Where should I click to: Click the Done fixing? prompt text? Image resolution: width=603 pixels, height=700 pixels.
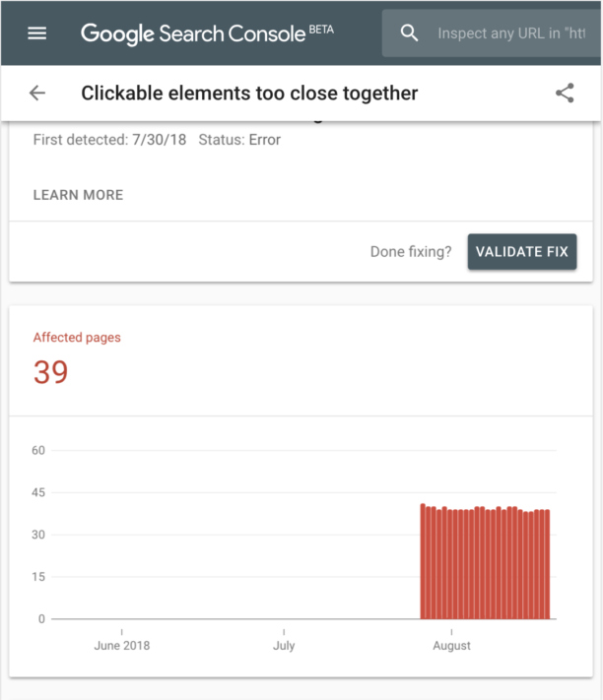pyautogui.click(x=411, y=252)
